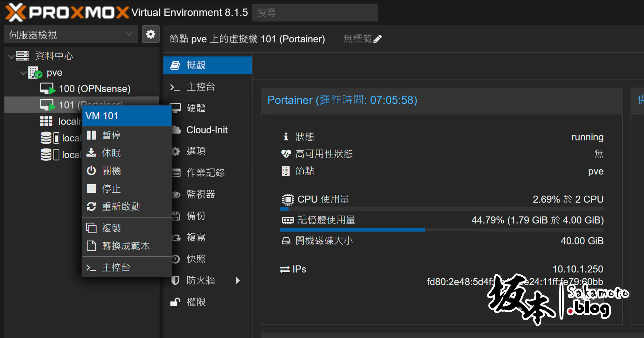Click the power icon for 關機
This screenshot has height=338, width=644.
(x=91, y=171)
